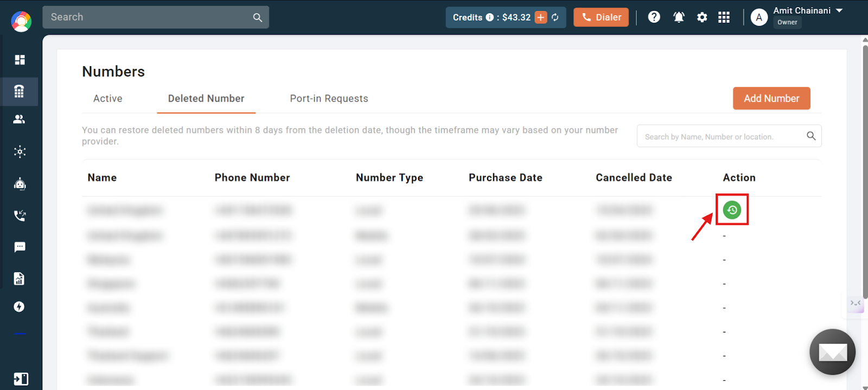
Task: Open the settings gear icon
Action: tap(702, 17)
